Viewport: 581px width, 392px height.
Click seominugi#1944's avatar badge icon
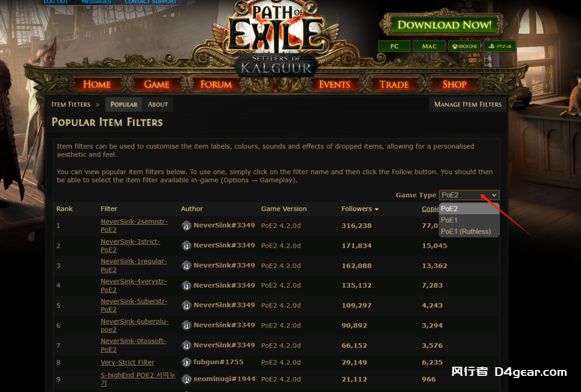(186, 379)
